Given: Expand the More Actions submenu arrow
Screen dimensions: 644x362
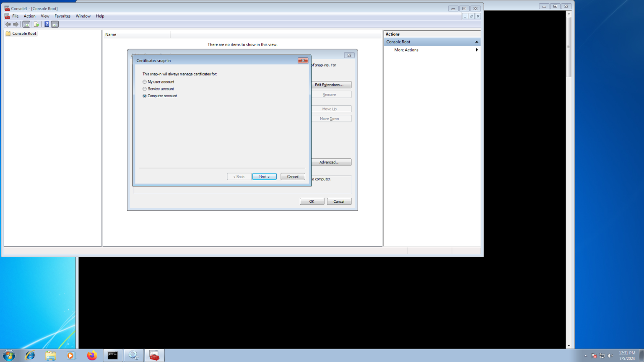Looking at the screenshot, I should click(x=477, y=50).
